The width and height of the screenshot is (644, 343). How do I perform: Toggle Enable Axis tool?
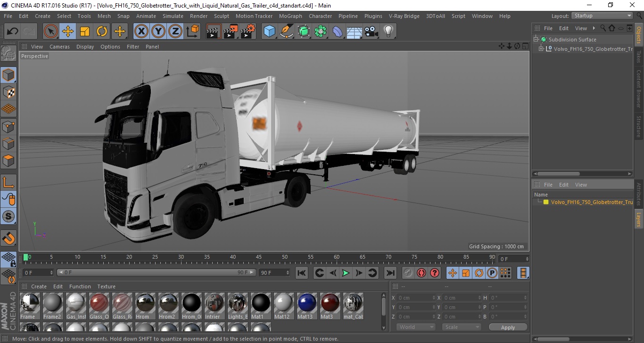click(8, 182)
